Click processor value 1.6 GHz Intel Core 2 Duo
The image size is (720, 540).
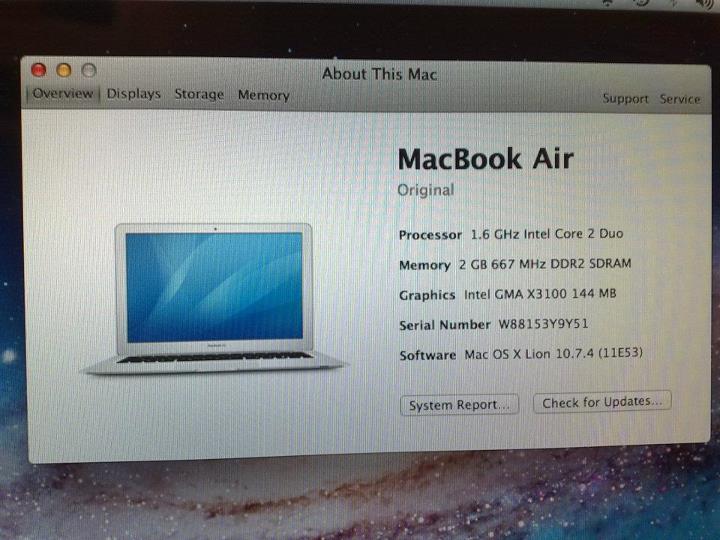click(547, 234)
